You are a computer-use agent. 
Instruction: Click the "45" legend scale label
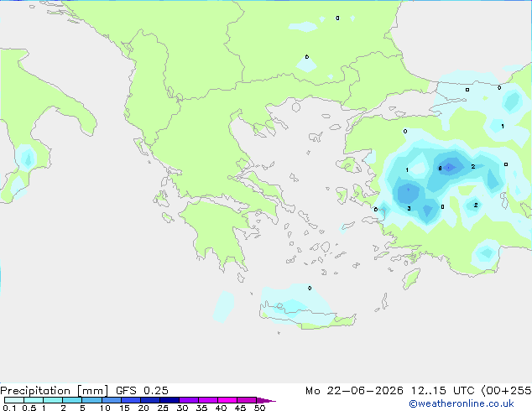[240, 408]
